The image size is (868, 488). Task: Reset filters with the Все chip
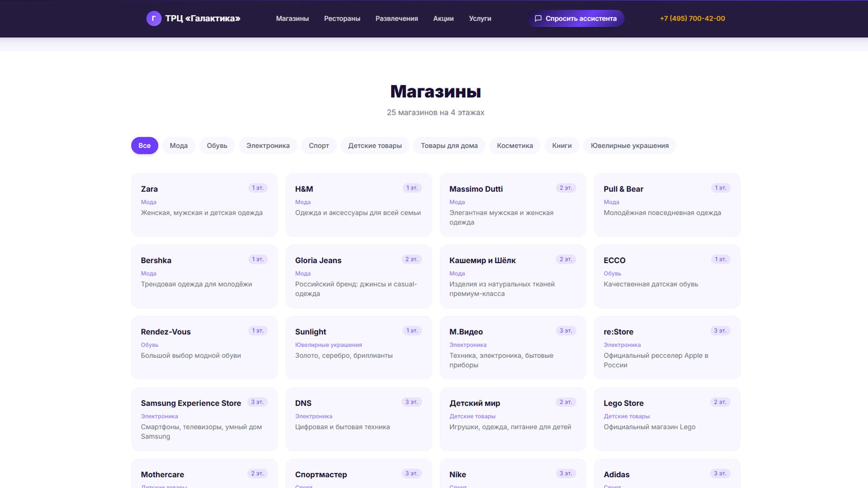pyautogui.click(x=144, y=145)
